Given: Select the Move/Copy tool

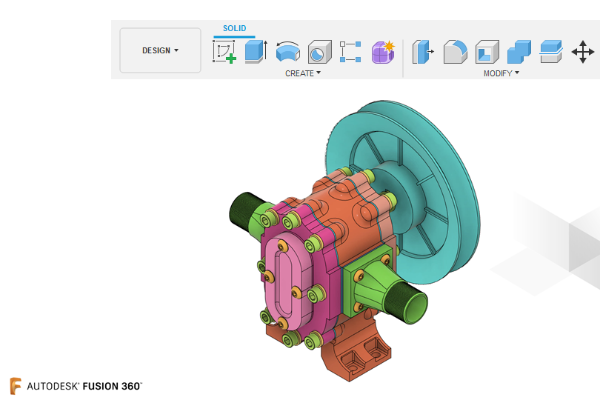Looking at the screenshot, I should click(582, 51).
